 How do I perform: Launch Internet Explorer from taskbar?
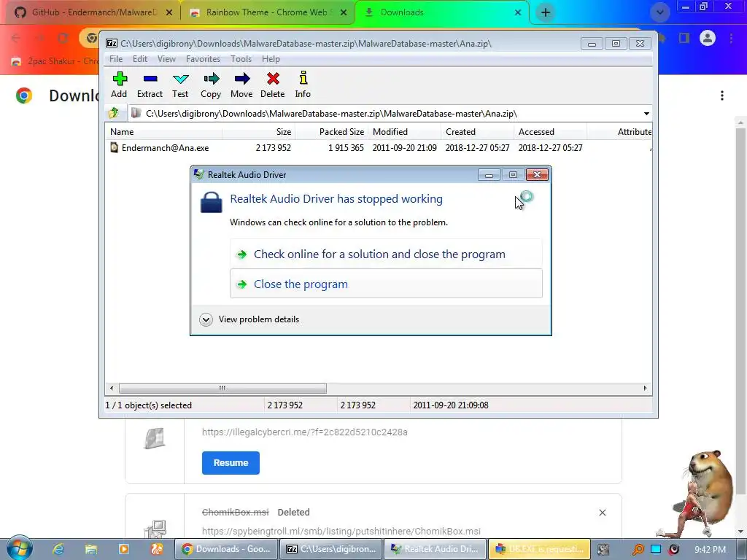click(58, 549)
